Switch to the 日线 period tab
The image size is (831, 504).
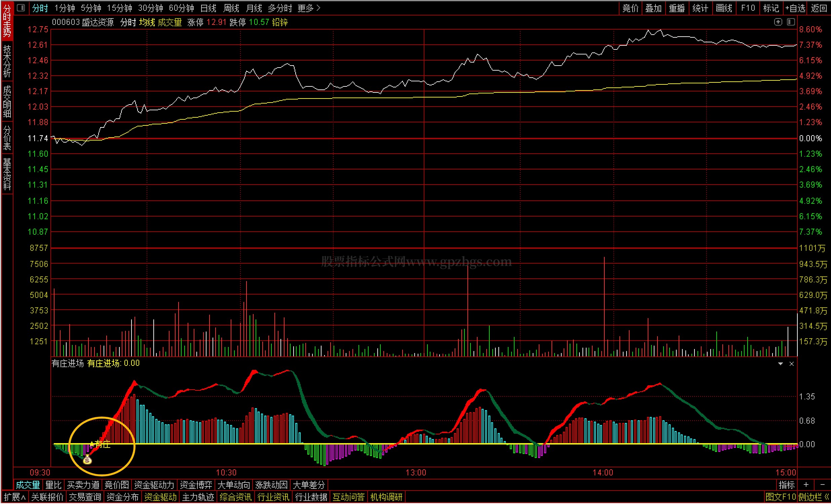click(x=208, y=8)
